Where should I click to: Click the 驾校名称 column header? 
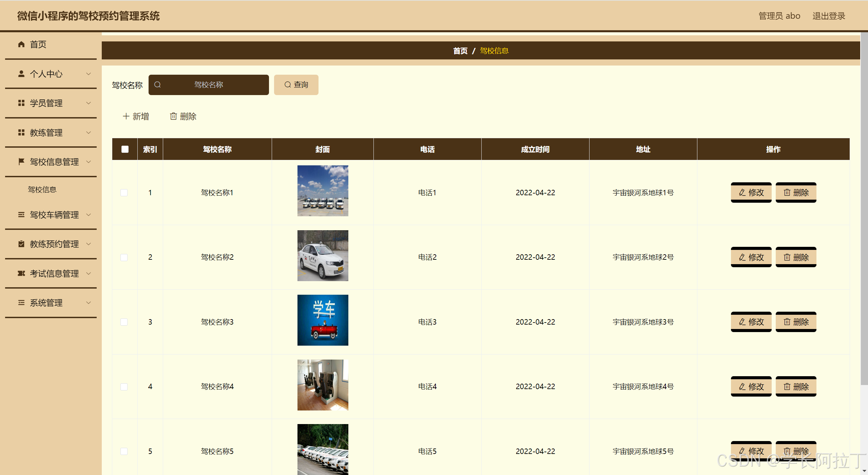tap(217, 149)
